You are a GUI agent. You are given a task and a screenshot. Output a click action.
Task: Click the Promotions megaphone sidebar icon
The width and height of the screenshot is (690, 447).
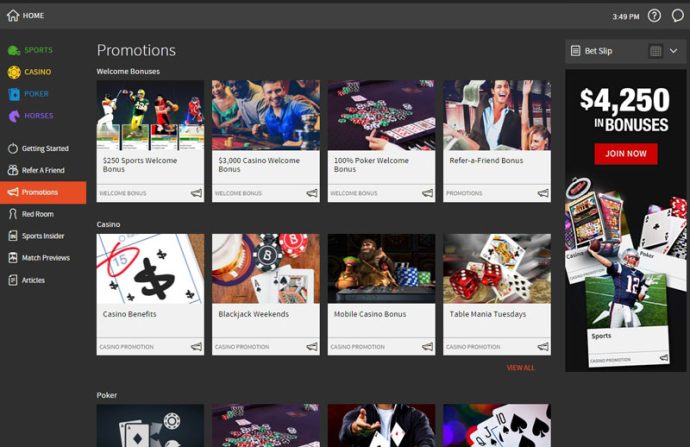13,192
